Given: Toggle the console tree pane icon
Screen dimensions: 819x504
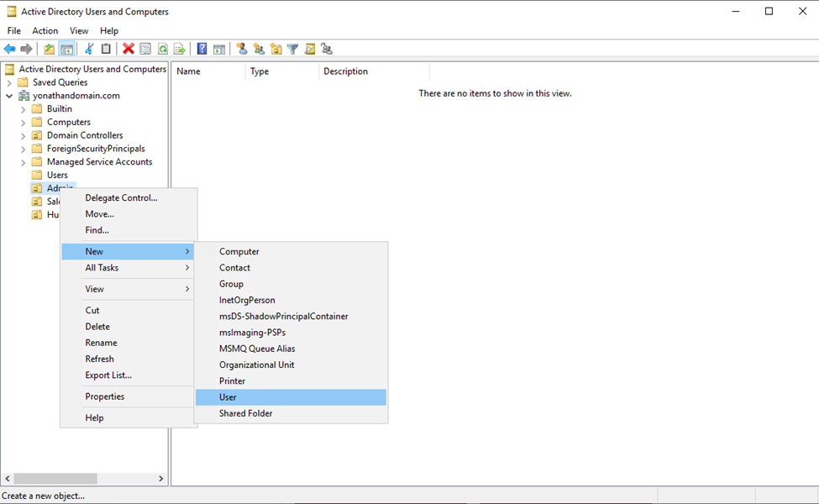Looking at the screenshot, I should [x=66, y=49].
